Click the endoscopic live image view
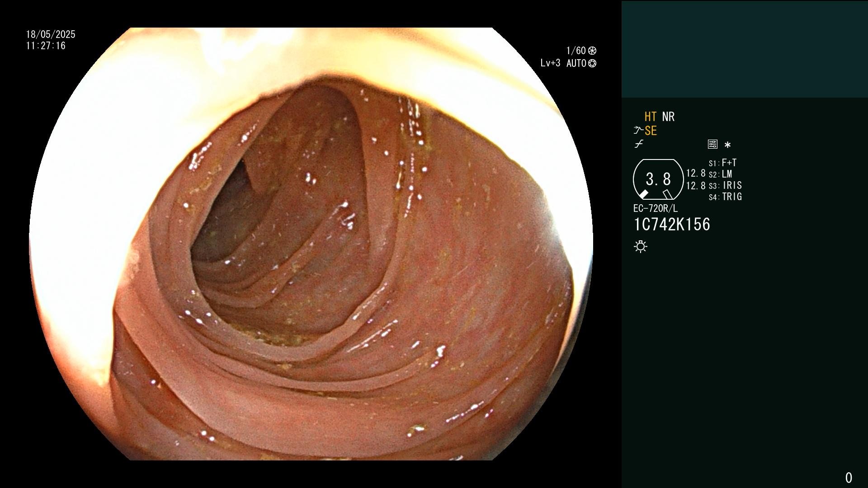 (311, 244)
